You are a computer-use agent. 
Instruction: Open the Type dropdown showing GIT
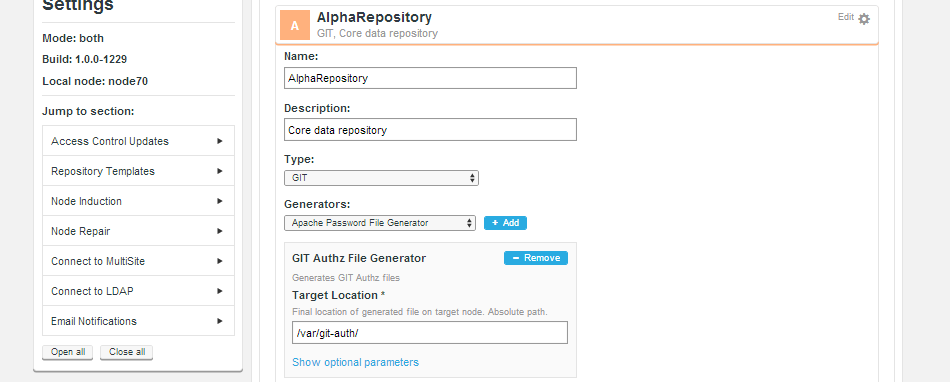[381, 178]
